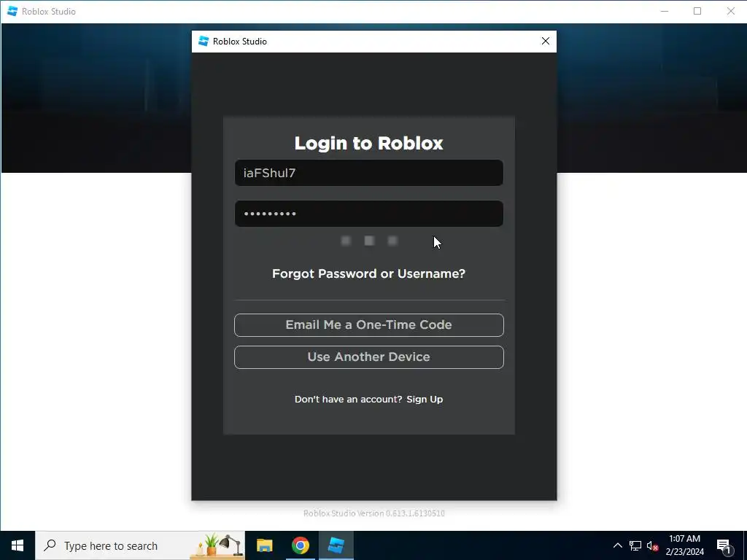The width and height of the screenshot is (747, 560).
Task: Click Roblox Studio logo in dialog title
Action: 204,42
